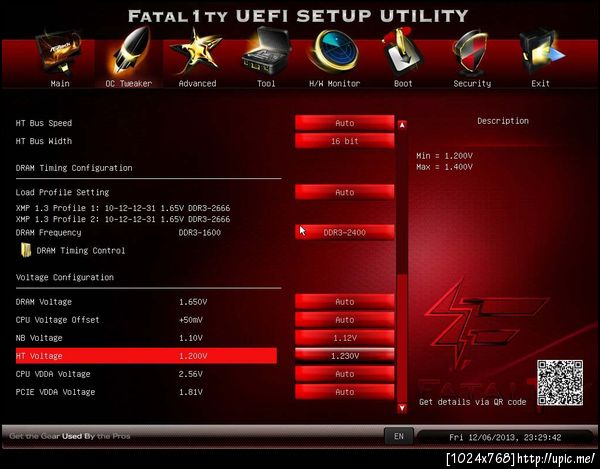
Task: Select the XMP 1.3 Profile 1 line
Action: [x=123, y=208]
